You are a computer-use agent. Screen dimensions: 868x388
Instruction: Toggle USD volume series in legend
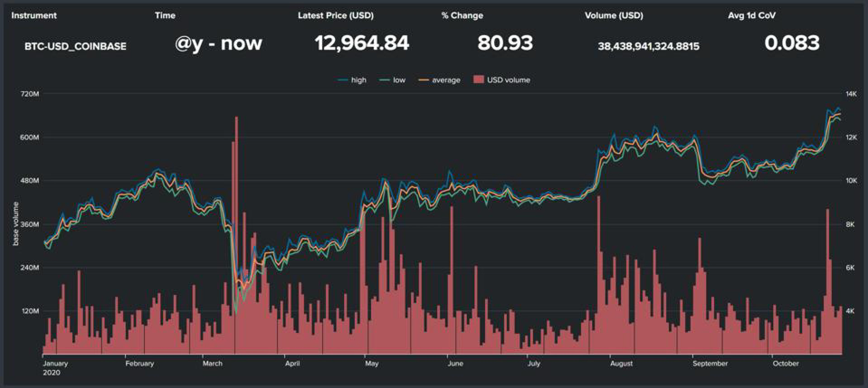pos(502,80)
